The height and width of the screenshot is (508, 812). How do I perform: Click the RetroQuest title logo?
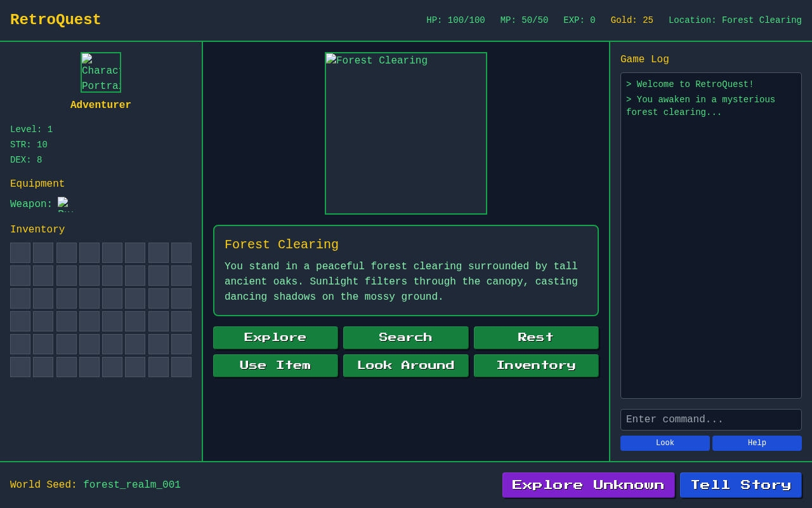[55, 19]
